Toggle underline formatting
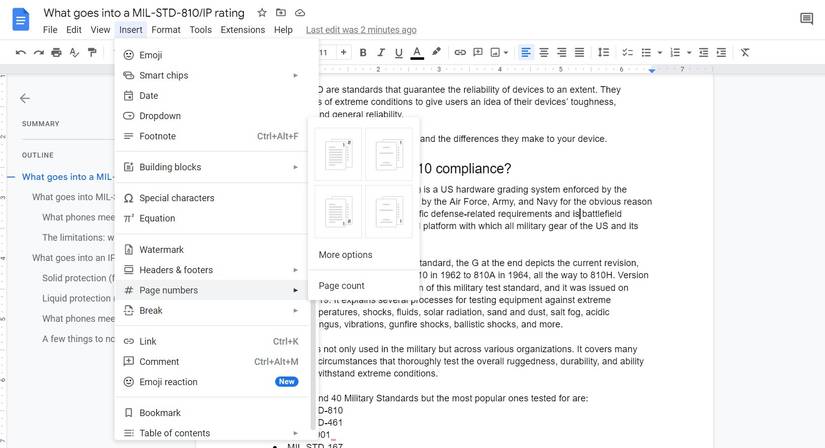825x448 pixels. [x=398, y=53]
